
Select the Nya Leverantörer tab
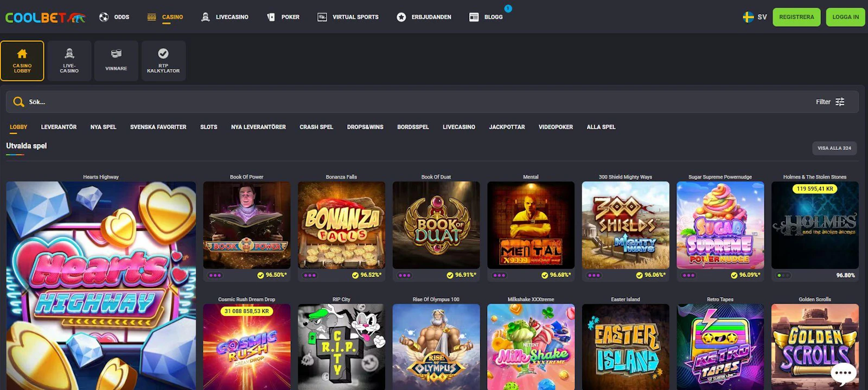[258, 127]
